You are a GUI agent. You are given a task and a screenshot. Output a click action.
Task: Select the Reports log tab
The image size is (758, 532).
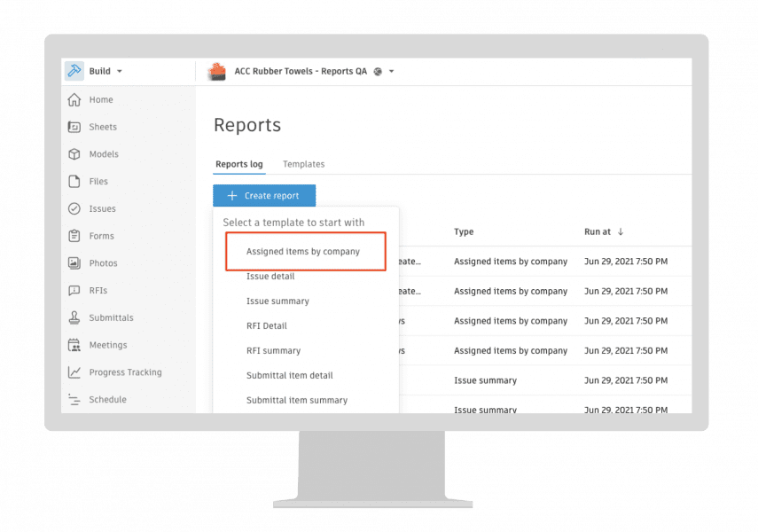(238, 164)
